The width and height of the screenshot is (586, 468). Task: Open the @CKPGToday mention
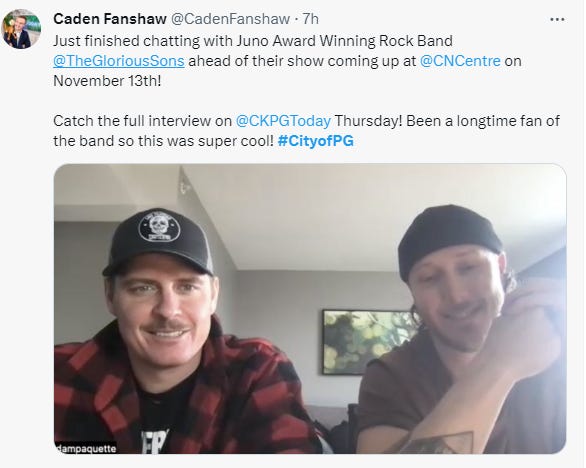(x=283, y=121)
